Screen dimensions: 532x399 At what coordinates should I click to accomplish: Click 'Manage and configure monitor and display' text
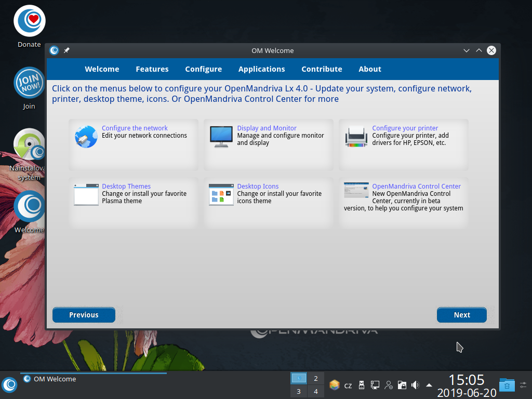point(280,139)
